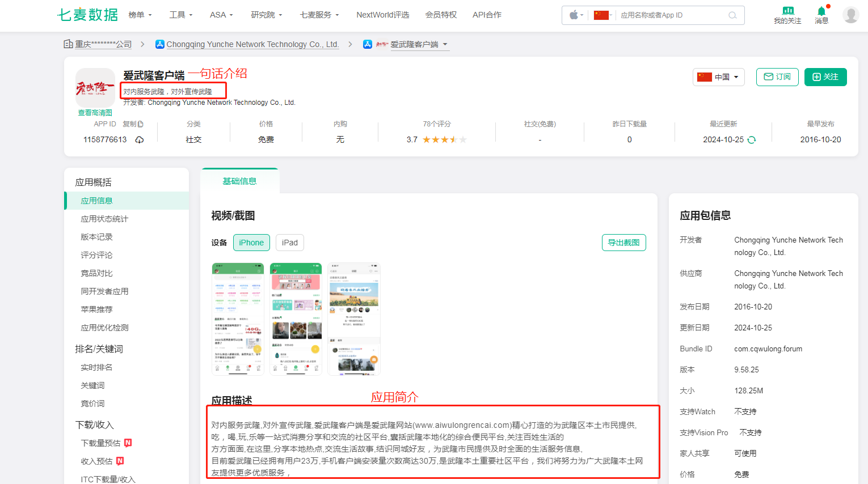Select iPhone device screenshots
Viewport: 868px width, 484px height.
click(251, 243)
